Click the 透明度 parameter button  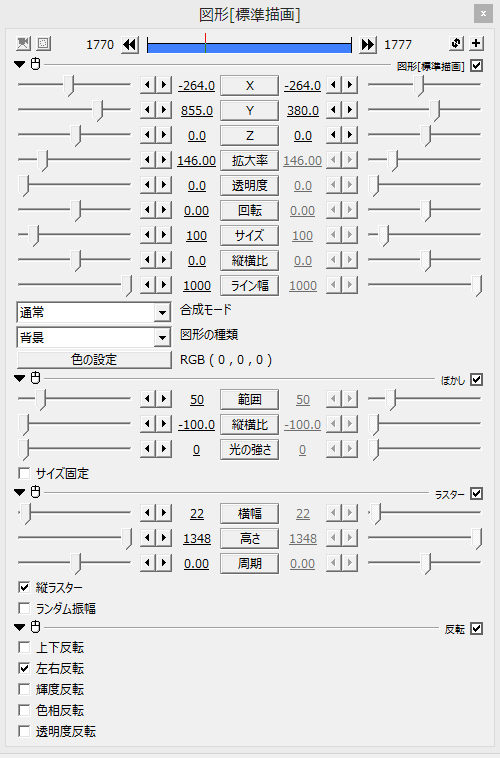250,186
